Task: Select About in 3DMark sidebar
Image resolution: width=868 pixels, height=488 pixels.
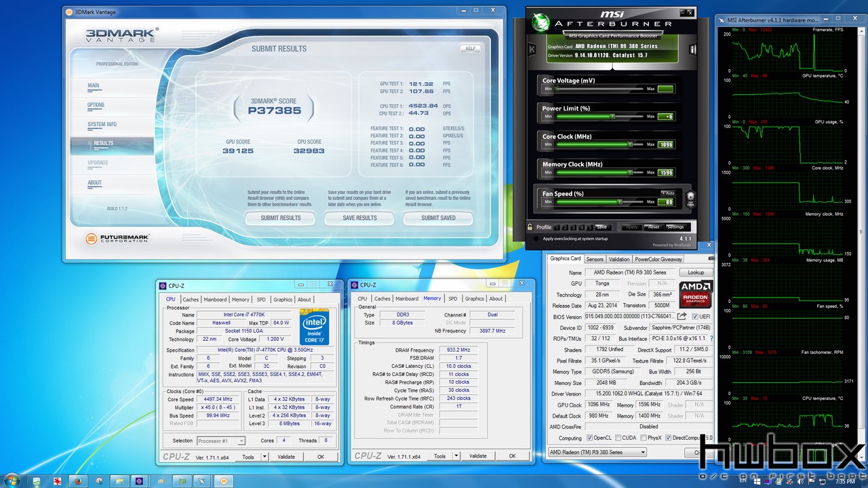Action: tap(94, 183)
